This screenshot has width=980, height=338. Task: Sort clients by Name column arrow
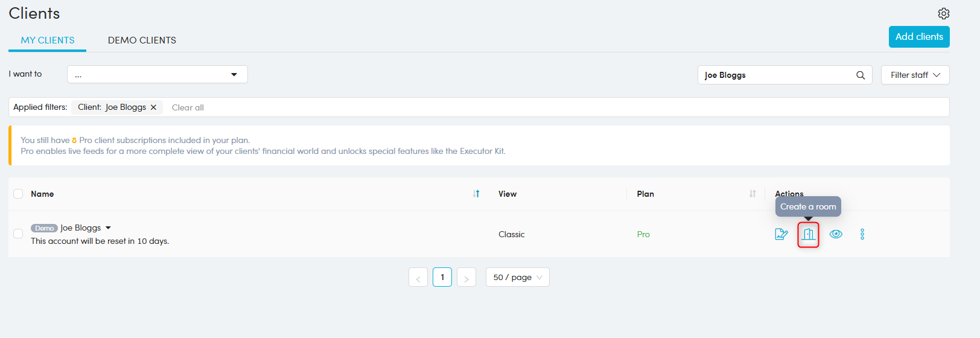(476, 194)
